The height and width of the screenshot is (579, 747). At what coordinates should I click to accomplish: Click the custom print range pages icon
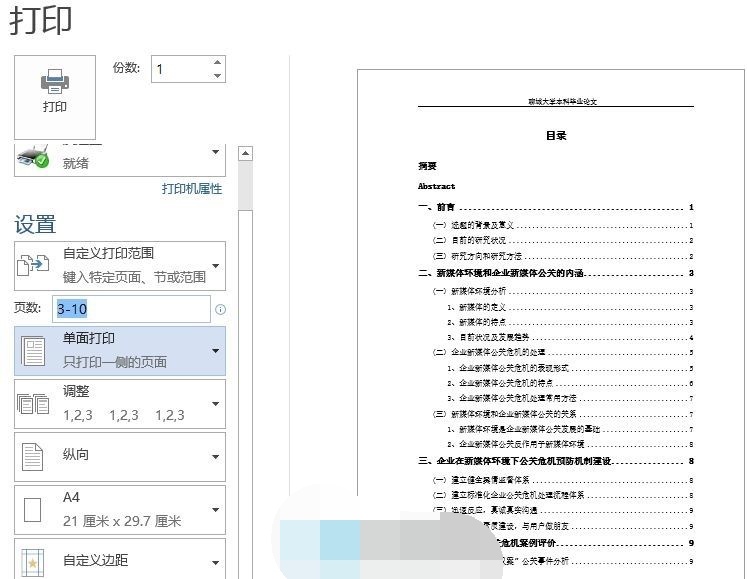[34, 265]
